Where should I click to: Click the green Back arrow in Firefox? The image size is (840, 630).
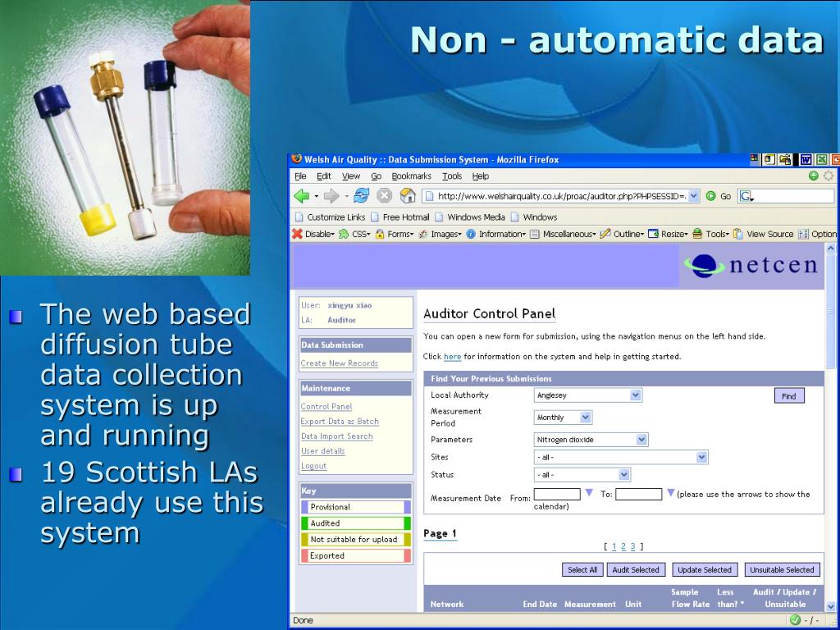click(x=302, y=196)
